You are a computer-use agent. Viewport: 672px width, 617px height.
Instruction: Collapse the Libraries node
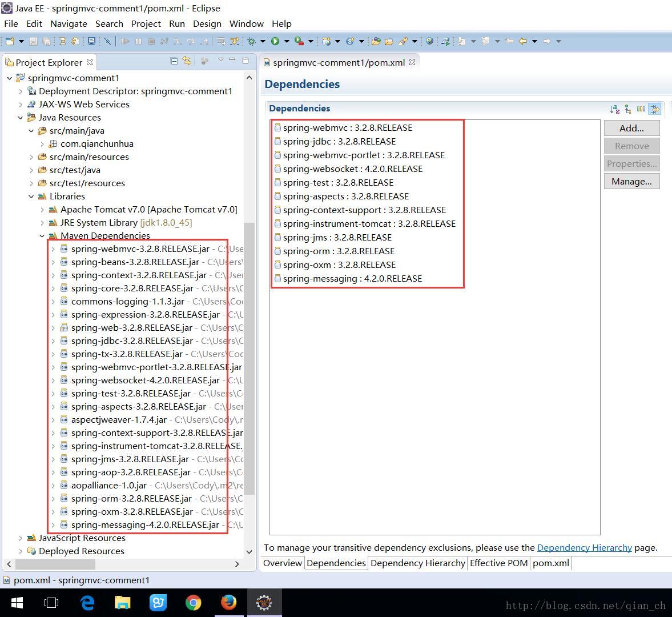click(31, 197)
